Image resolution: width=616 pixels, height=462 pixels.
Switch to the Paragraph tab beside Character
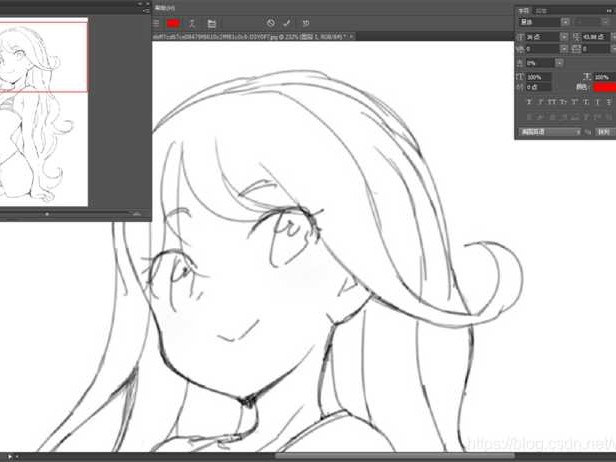pyautogui.click(x=541, y=8)
